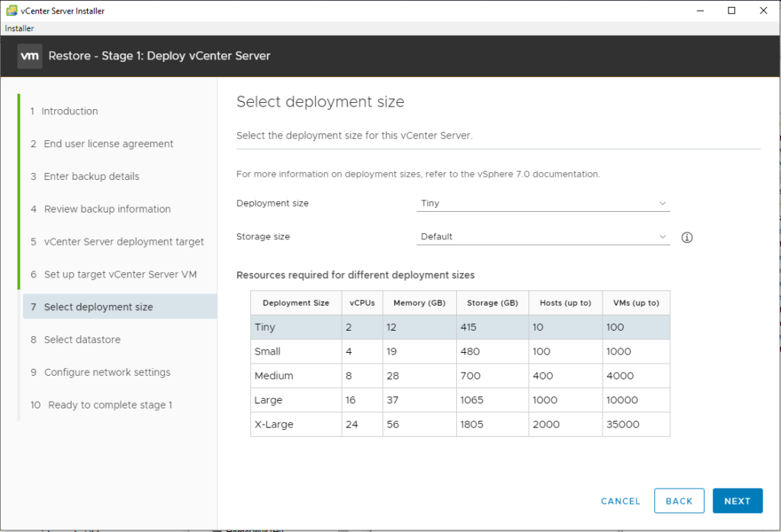
Task: Close the vCenter Server Installer window
Action: 763,11
